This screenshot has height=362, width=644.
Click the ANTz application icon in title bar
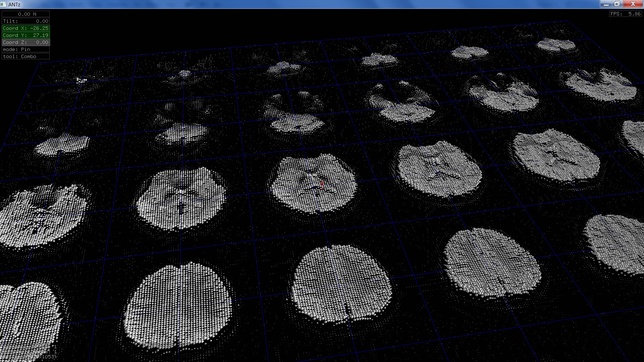[3, 4]
